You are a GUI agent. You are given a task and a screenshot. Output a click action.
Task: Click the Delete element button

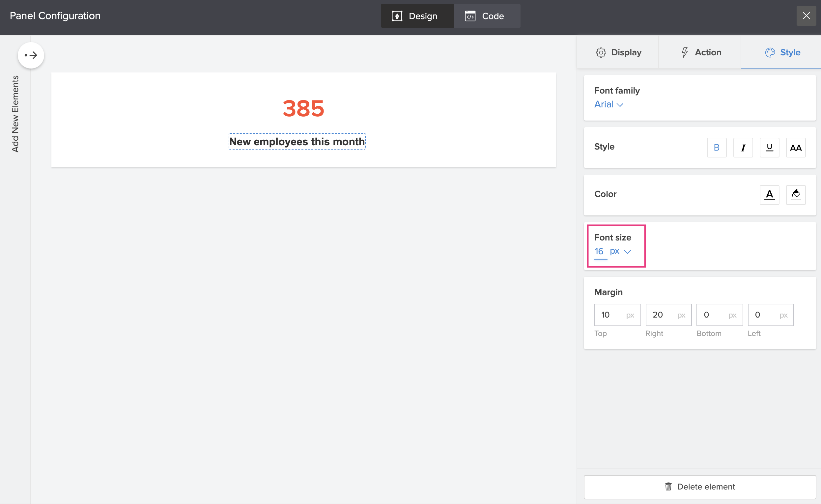(x=699, y=487)
